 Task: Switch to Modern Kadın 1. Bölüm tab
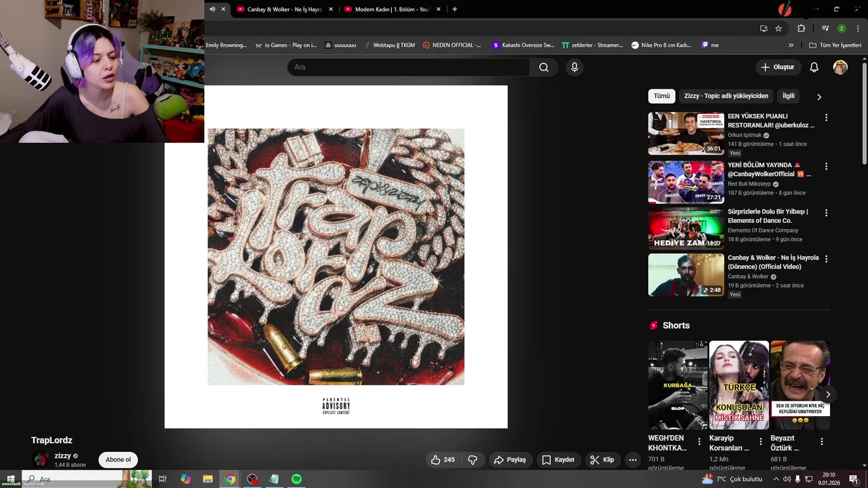[393, 9]
